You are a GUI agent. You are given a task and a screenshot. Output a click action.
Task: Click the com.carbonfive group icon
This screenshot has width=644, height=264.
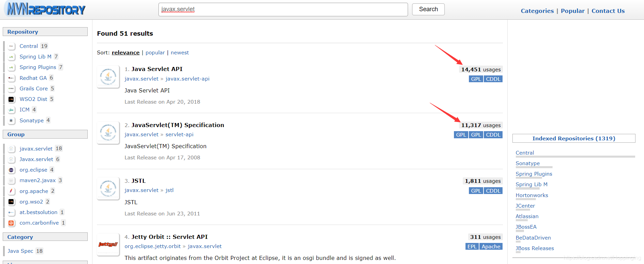[x=11, y=223]
